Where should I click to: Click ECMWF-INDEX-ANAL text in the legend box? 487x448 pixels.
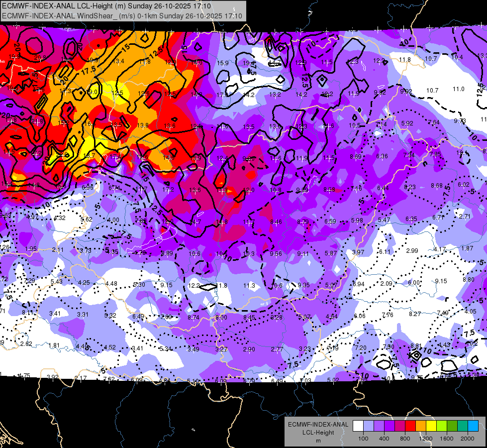(x=318, y=425)
